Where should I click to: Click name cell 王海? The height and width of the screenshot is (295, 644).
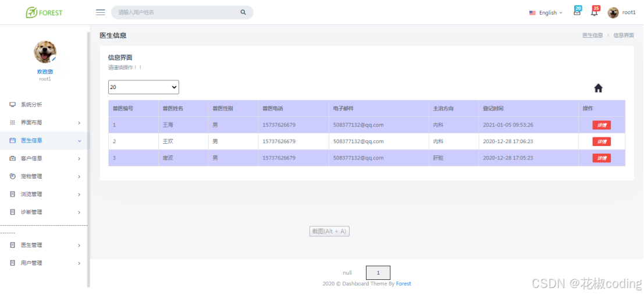(168, 125)
